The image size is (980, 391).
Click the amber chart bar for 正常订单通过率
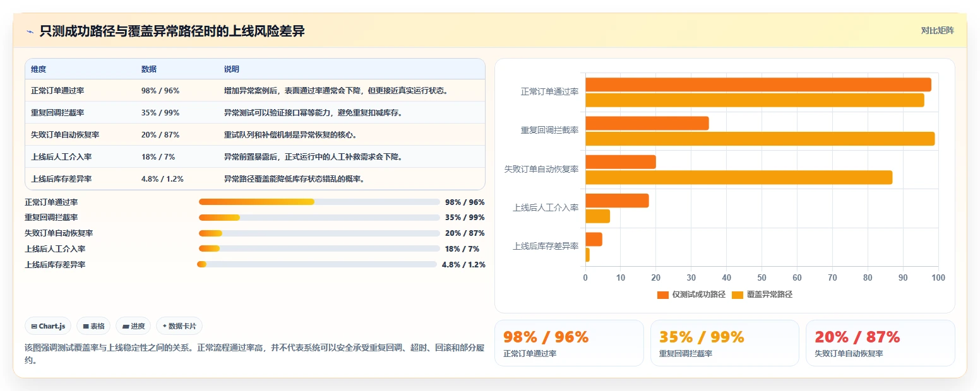coord(755,100)
